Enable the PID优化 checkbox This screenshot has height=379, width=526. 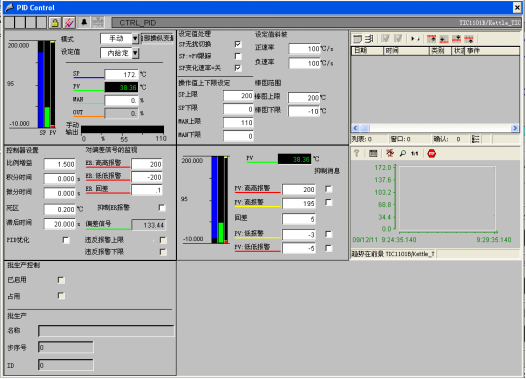tap(66, 240)
